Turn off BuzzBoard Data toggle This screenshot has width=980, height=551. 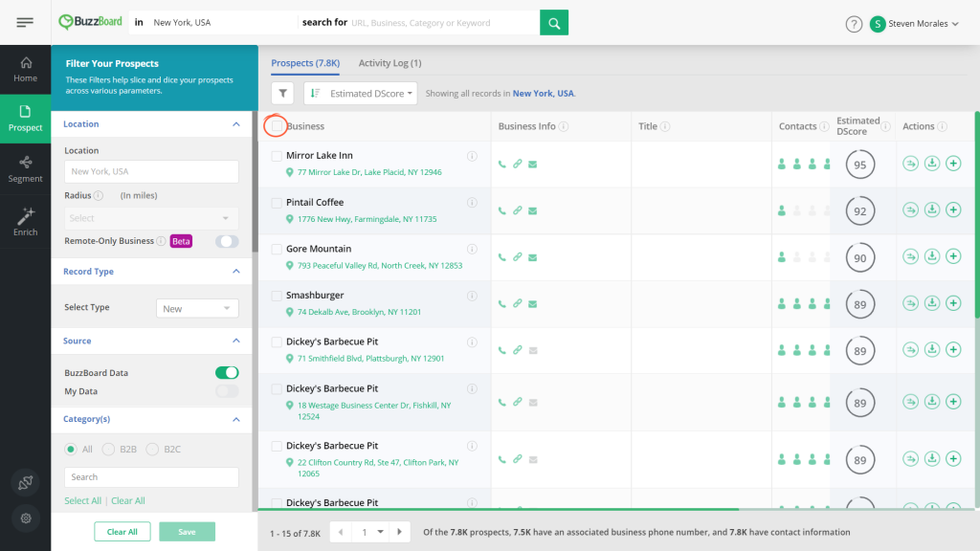pos(227,373)
